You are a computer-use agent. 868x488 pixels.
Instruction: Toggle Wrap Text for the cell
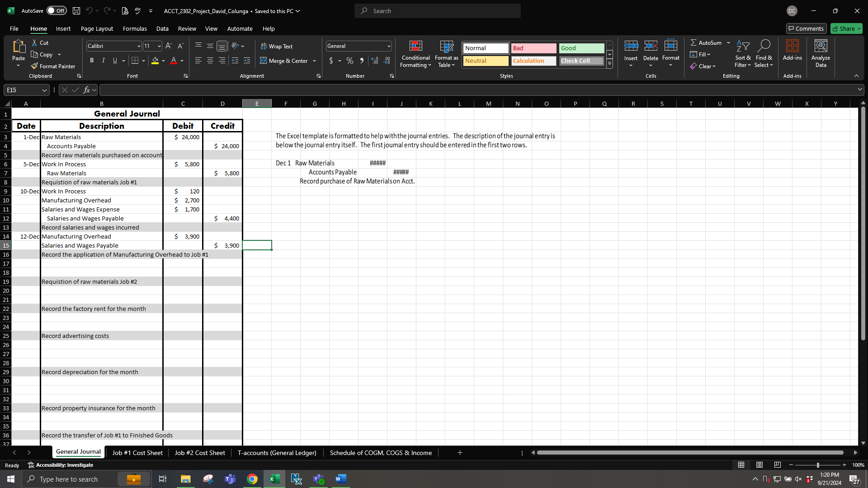(x=276, y=46)
